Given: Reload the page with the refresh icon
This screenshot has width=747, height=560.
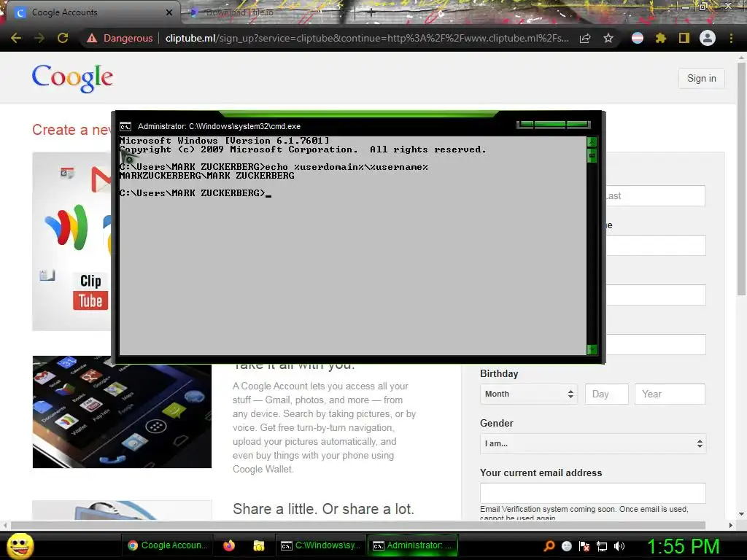Looking at the screenshot, I should tap(63, 38).
